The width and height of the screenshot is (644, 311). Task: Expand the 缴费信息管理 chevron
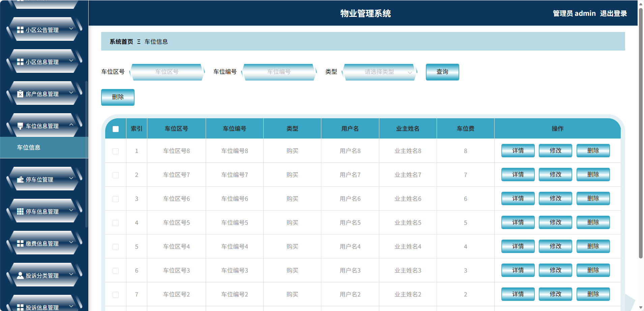(71, 242)
